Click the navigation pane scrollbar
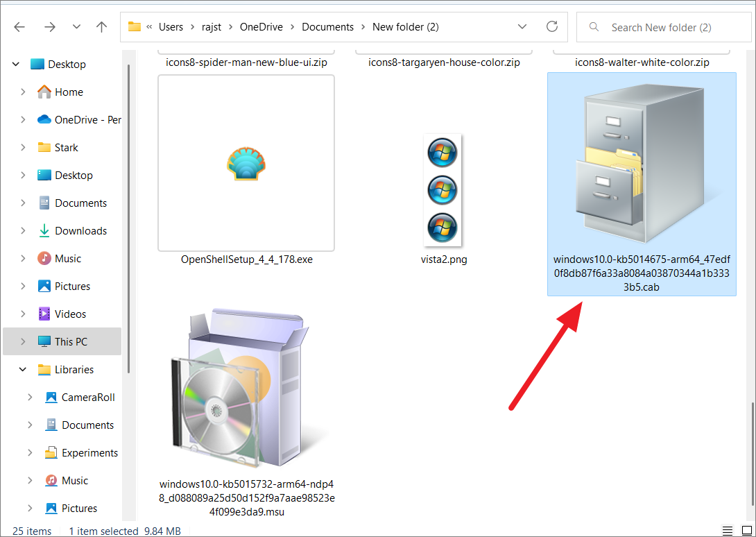This screenshot has width=756, height=537. [x=129, y=219]
